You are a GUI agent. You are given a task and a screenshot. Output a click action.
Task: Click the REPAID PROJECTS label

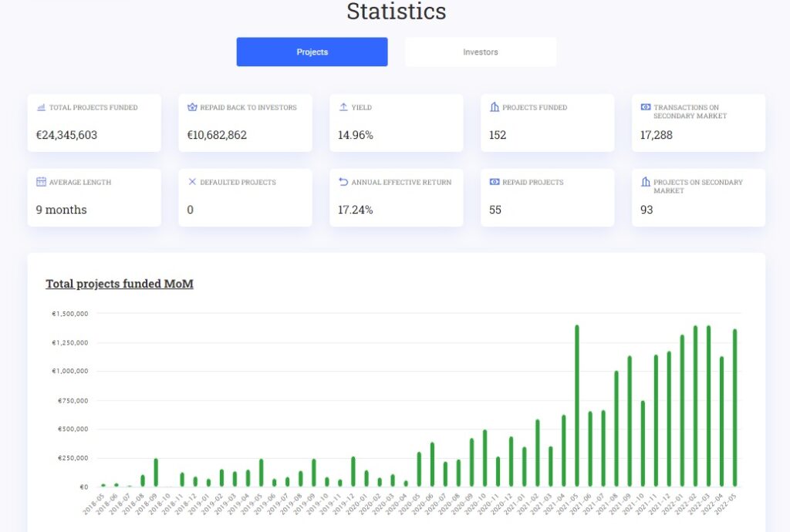(x=533, y=182)
